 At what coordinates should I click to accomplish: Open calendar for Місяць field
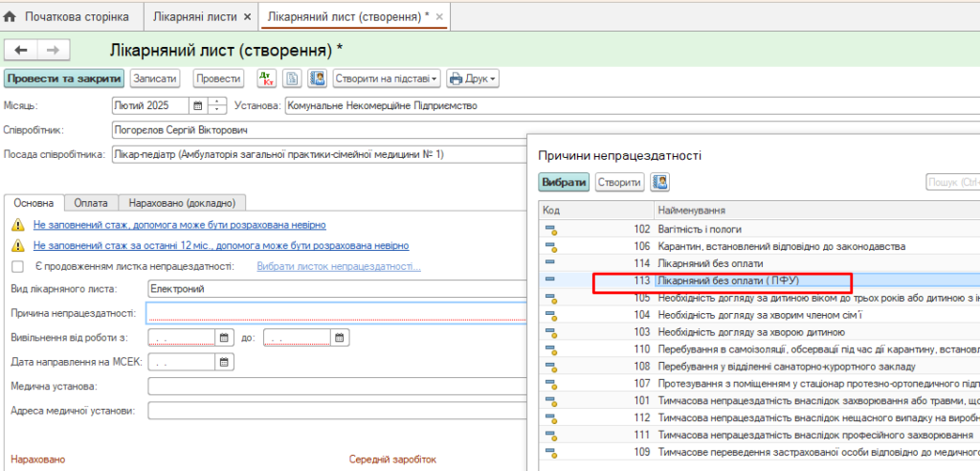[x=198, y=105]
